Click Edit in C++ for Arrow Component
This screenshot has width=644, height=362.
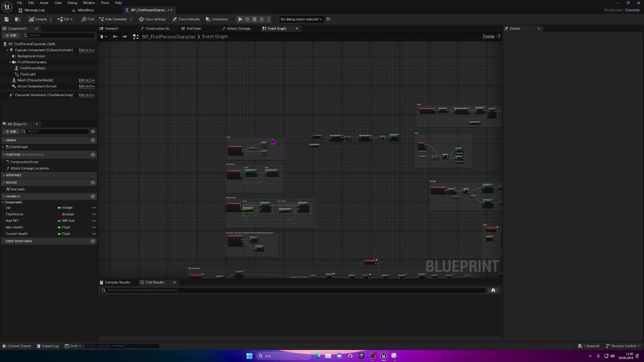tap(87, 86)
